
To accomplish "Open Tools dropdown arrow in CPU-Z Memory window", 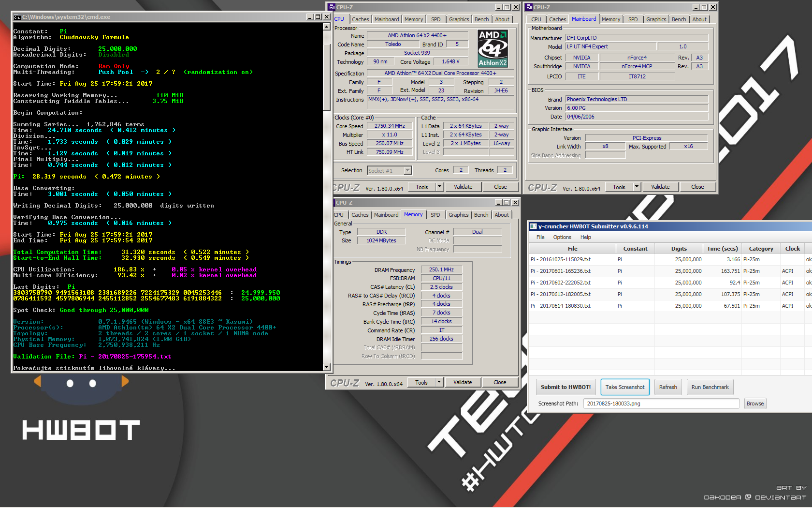I will coord(439,382).
